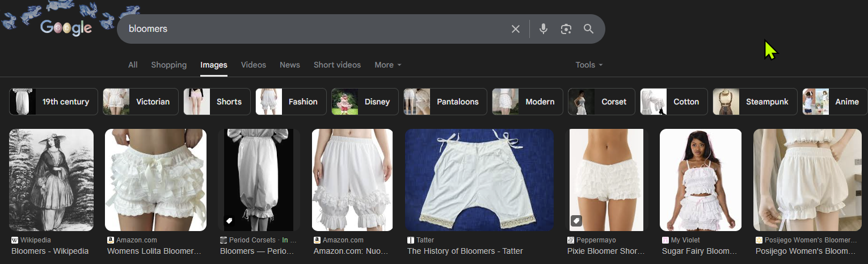Filter by 19th century chip

(x=53, y=102)
